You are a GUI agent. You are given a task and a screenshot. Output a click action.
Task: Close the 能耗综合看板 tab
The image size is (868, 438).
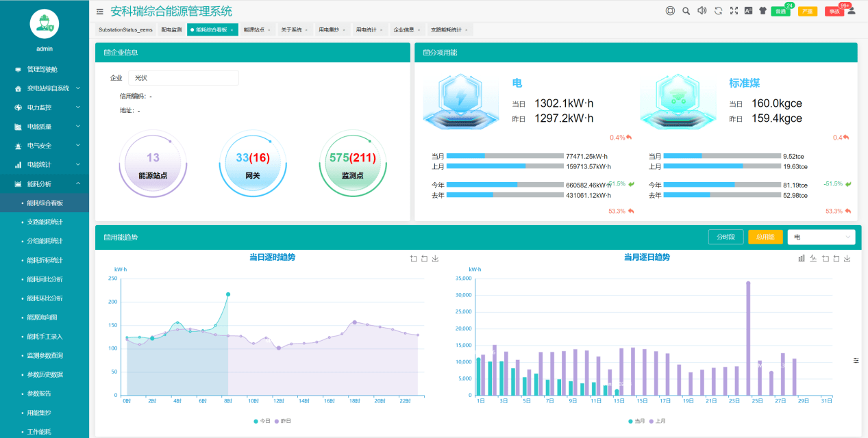coord(232,30)
